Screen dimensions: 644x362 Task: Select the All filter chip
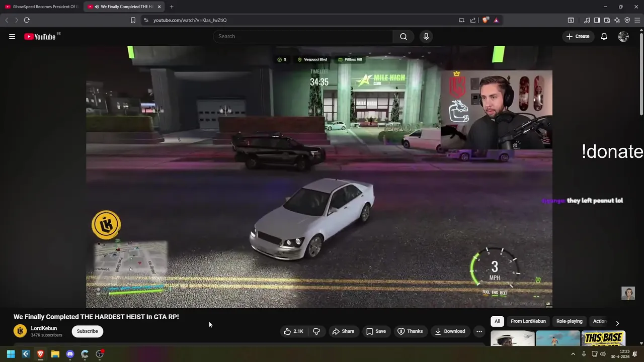tap(497, 321)
